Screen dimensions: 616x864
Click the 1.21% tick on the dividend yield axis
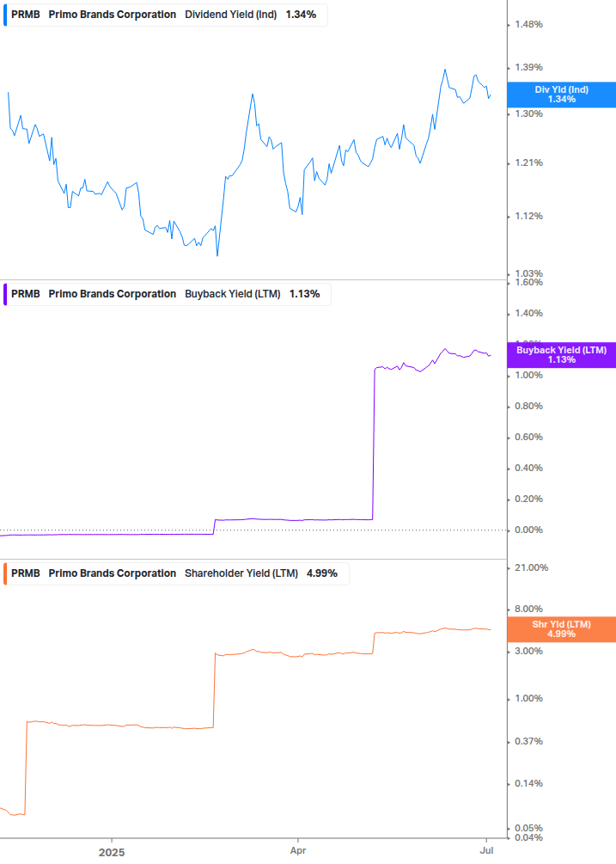[x=528, y=162]
